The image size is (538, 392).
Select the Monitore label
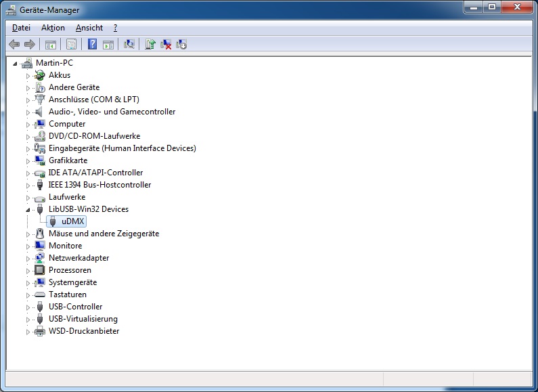pos(65,246)
